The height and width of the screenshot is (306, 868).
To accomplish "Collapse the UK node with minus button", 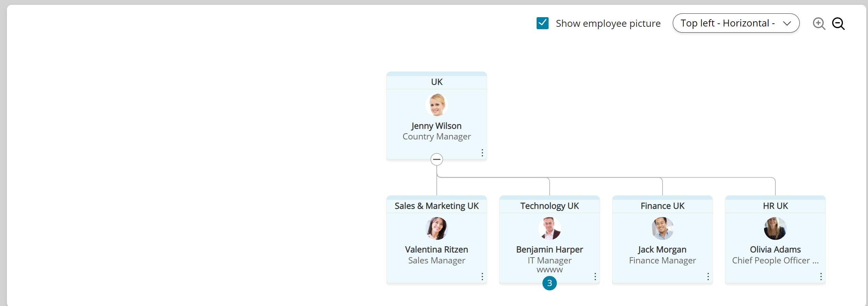I will tap(437, 159).
